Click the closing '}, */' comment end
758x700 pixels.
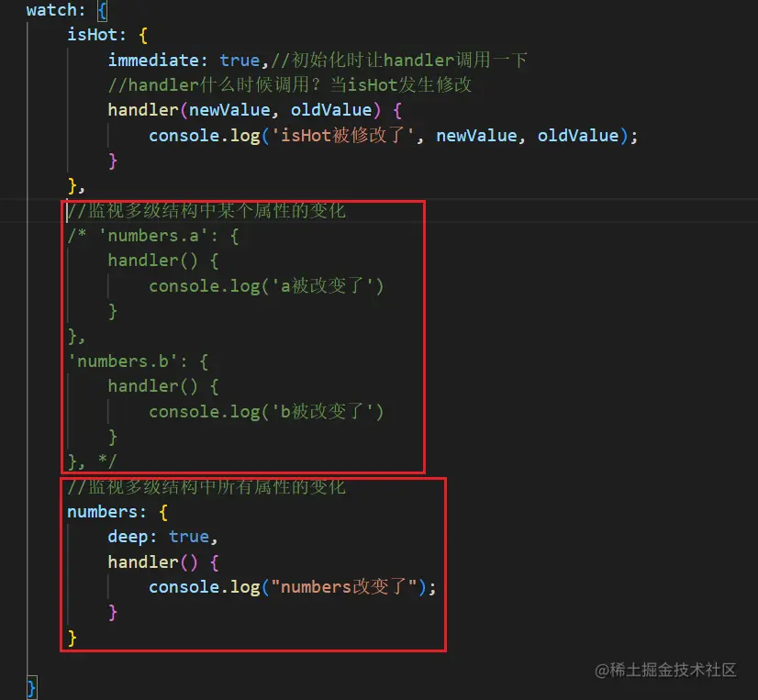(x=92, y=461)
